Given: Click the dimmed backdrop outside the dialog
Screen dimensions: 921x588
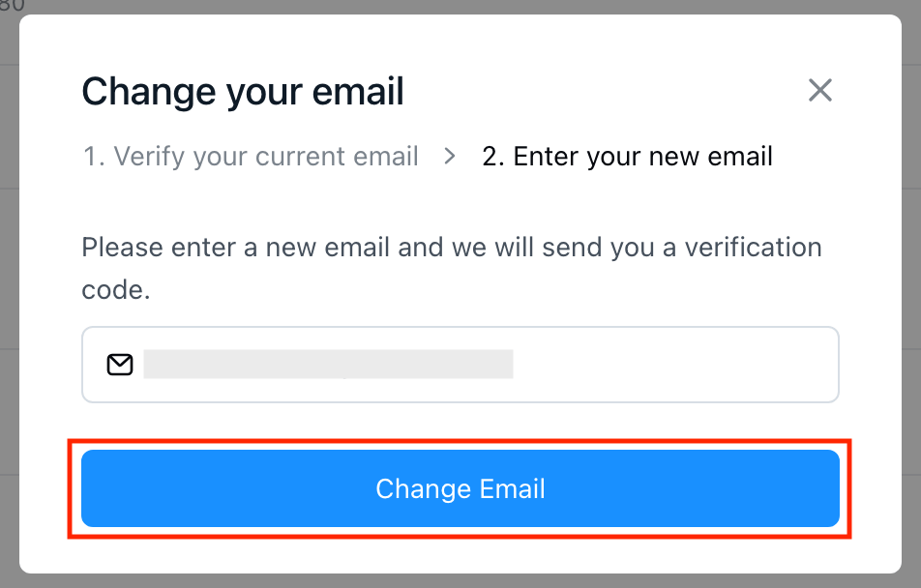Looking at the screenshot, I should pos(911,294).
